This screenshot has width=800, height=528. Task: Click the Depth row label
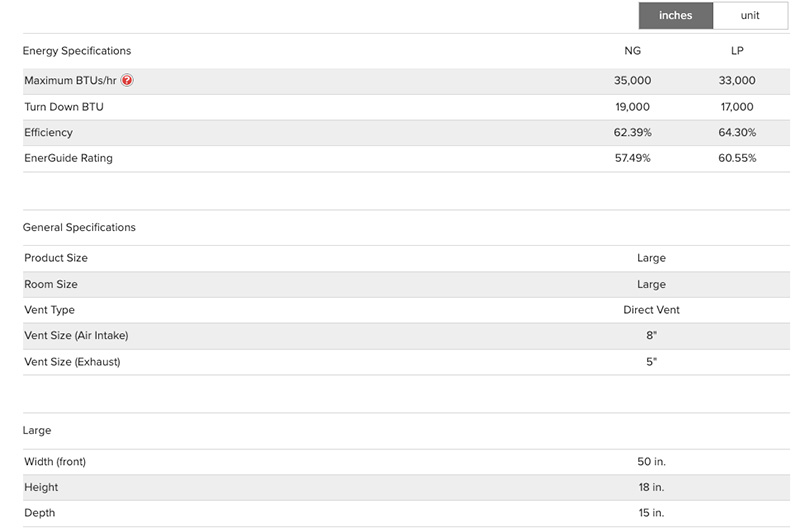[40, 513]
